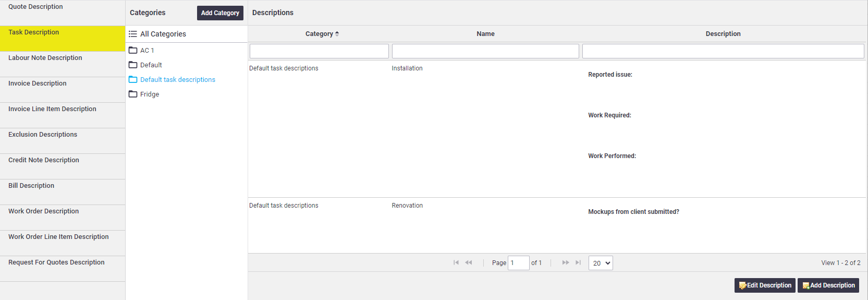Click the Default folder icon
This screenshot has height=300, width=868.
pyautogui.click(x=133, y=65)
